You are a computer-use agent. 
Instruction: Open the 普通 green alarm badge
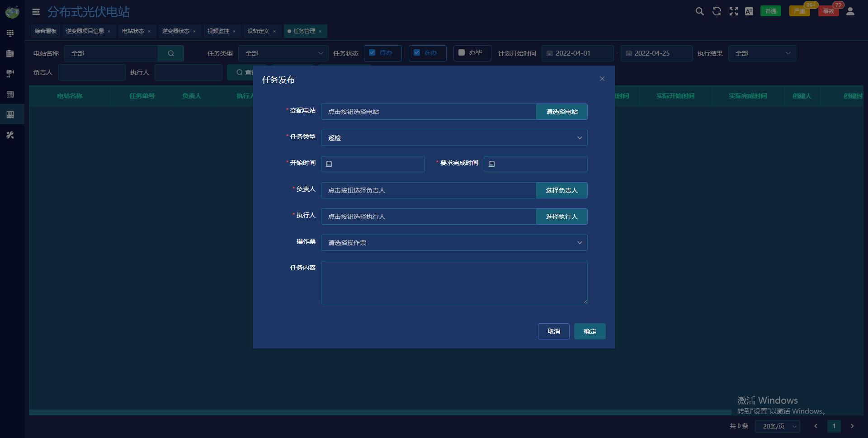point(771,11)
